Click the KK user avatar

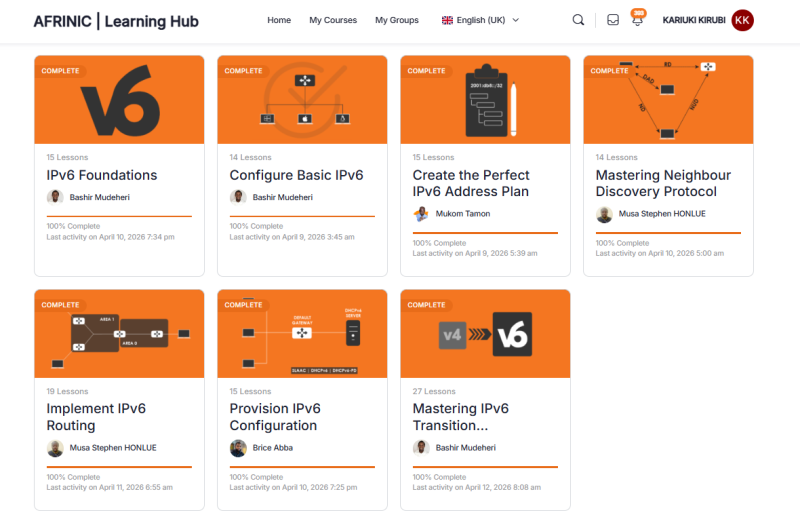[x=742, y=20]
